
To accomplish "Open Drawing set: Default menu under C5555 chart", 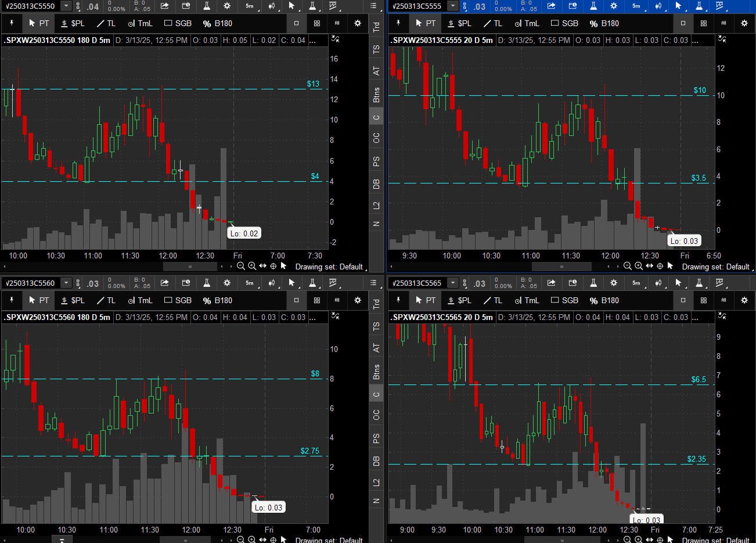I will [718, 267].
